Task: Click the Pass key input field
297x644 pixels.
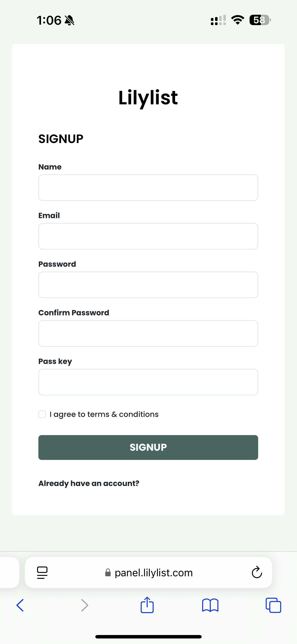Action: 148,382
